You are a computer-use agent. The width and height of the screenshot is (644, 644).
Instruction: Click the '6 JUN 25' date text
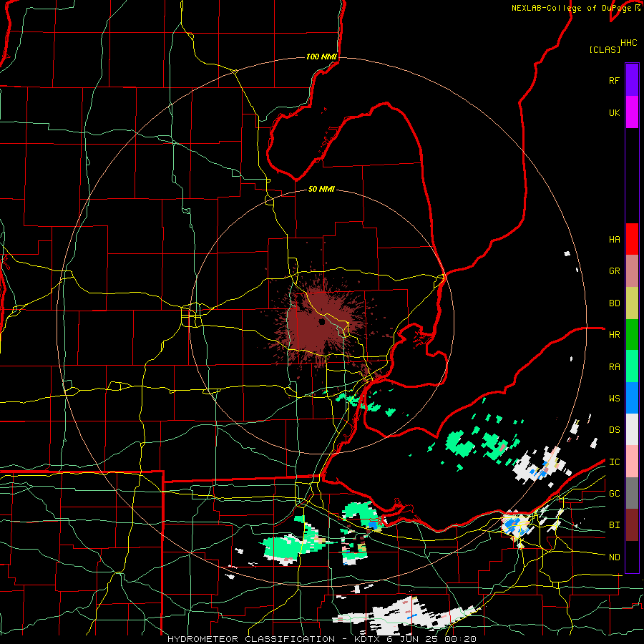point(412,639)
